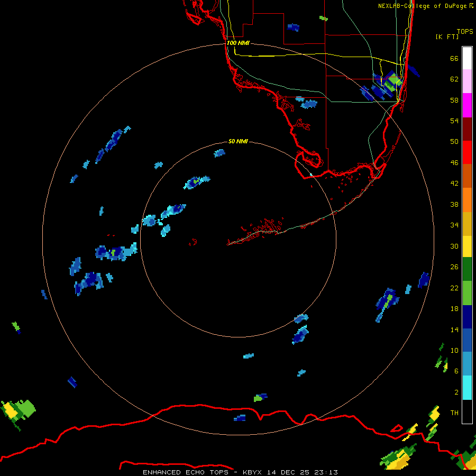Click legend value 42
Screen dimensions: 476x476
[x=454, y=183]
